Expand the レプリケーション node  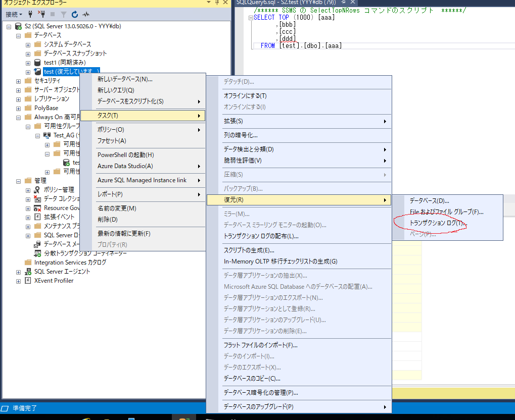(x=18, y=99)
